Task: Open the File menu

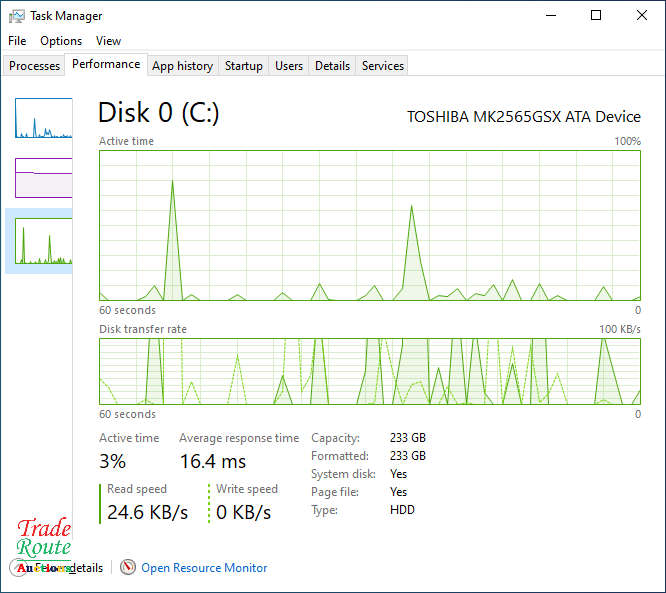Action: (x=17, y=41)
